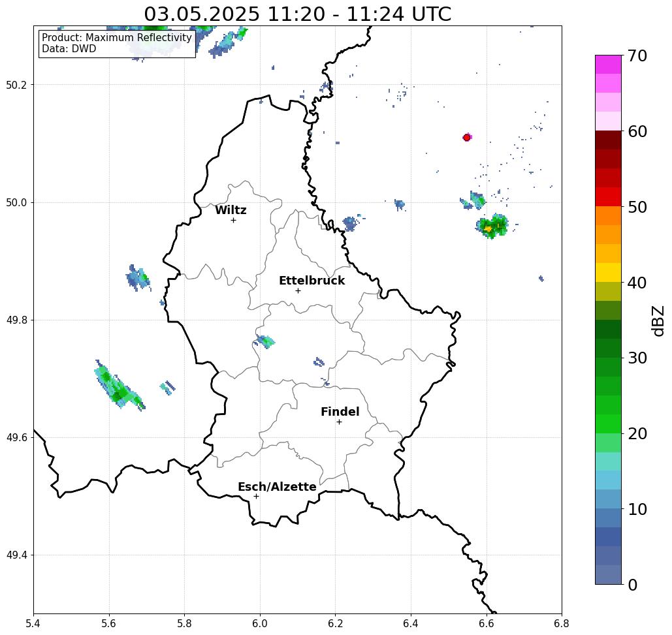Click the colorbar tick label 30
Viewport: 672px width, 635px height.
(x=637, y=358)
